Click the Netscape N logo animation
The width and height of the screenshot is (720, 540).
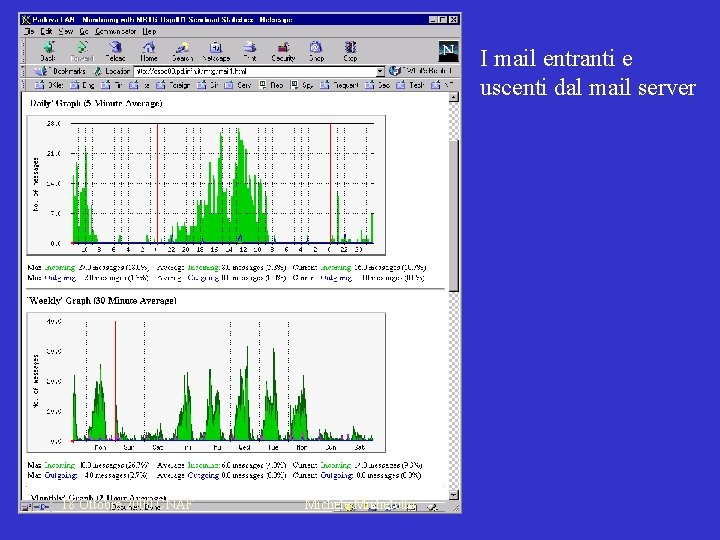[x=448, y=51]
